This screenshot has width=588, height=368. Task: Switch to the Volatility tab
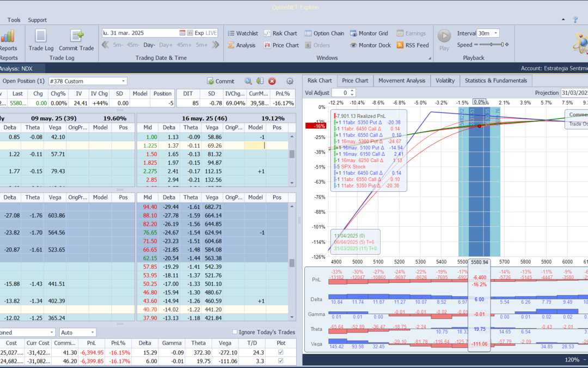pyautogui.click(x=445, y=81)
